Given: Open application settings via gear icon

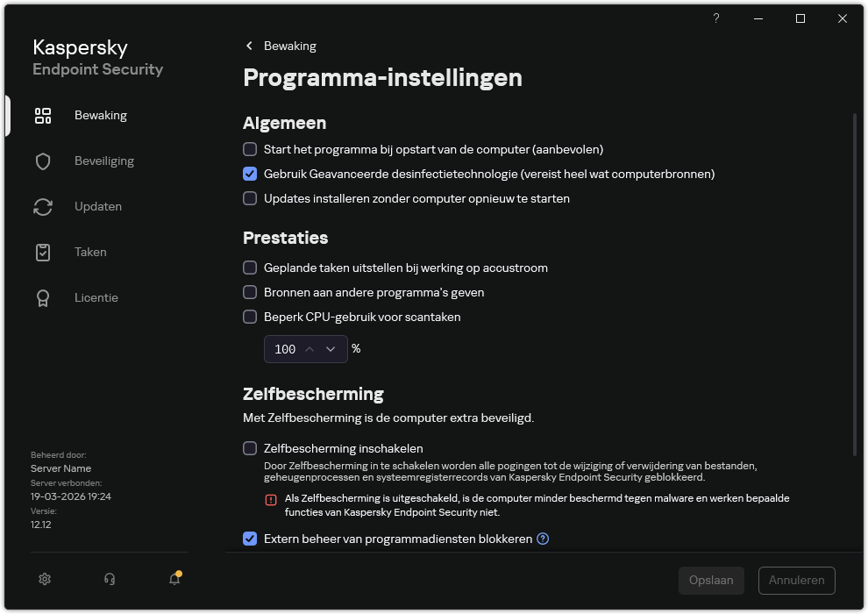Looking at the screenshot, I should pos(44,579).
